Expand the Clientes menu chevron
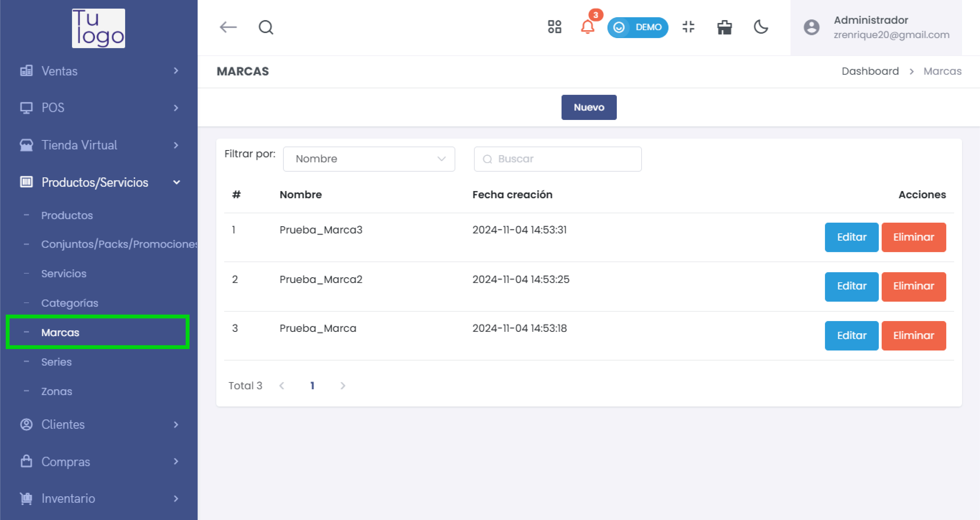This screenshot has width=980, height=520. [176, 424]
